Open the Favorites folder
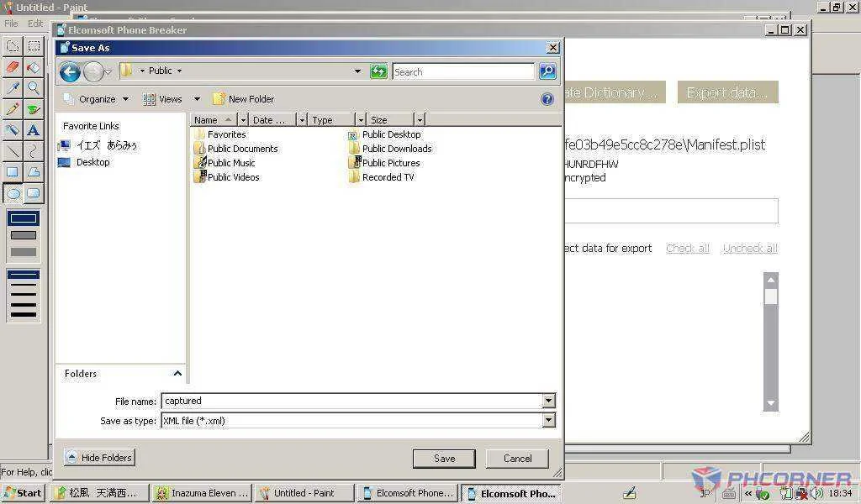The width and height of the screenshot is (861, 504). click(x=219, y=134)
